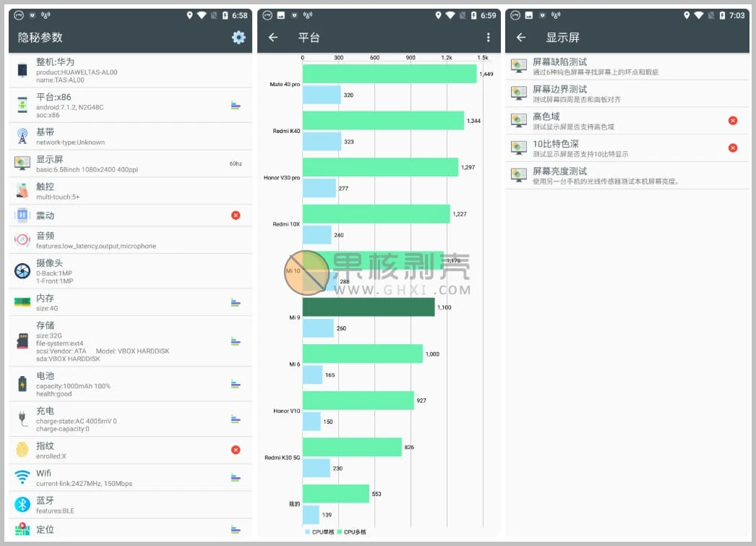The width and height of the screenshot is (756, 546).
Task: Select dark green Mi 9 bar 1,100
Action: point(369,307)
